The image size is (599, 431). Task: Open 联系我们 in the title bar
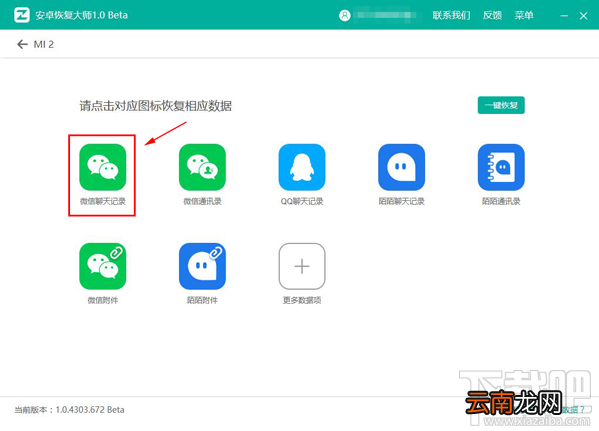pos(451,15)
